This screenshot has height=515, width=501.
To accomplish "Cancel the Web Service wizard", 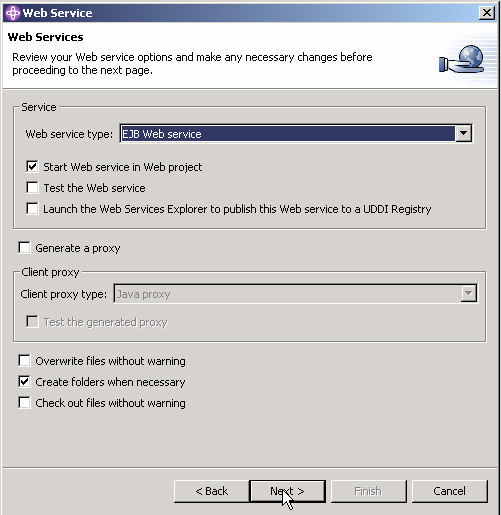I will [x=449, y=491].
